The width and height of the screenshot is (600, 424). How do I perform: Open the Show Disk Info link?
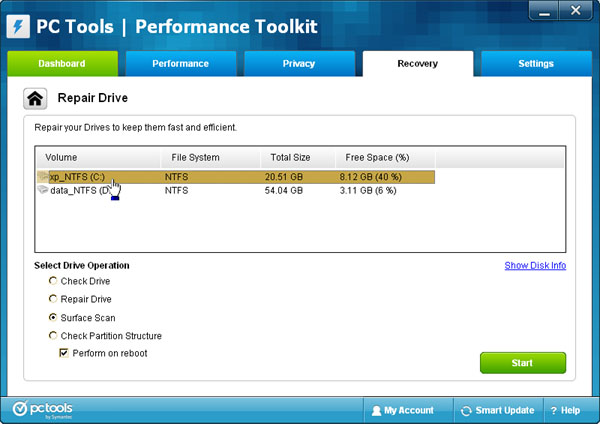[x=535, y=266]
